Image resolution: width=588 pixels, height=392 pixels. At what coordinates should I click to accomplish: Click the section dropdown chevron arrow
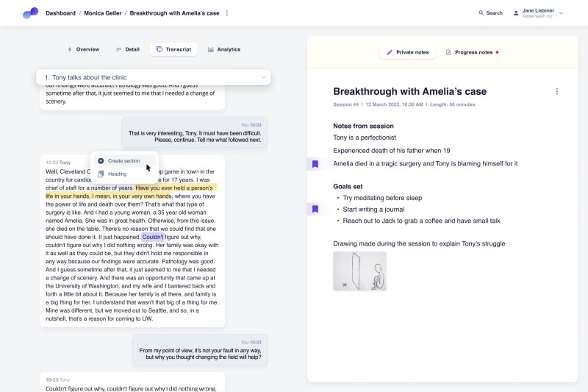[263, 77]
